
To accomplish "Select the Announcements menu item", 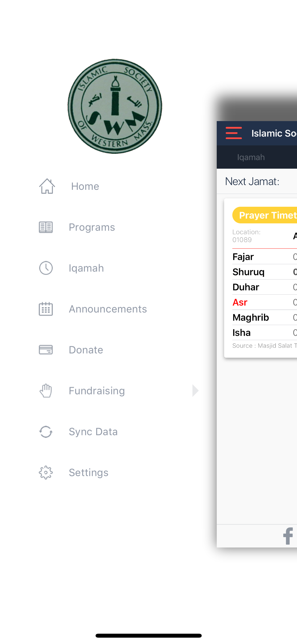I will (x=108, y=309).
